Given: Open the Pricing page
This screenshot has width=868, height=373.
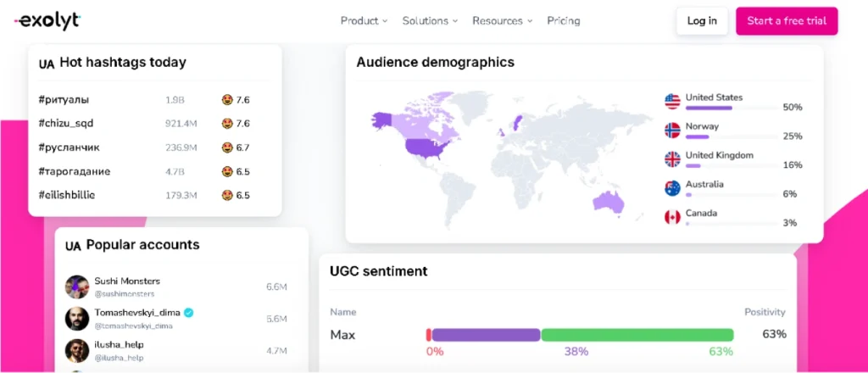Looking at the screenshot, I should click(564, 21).
